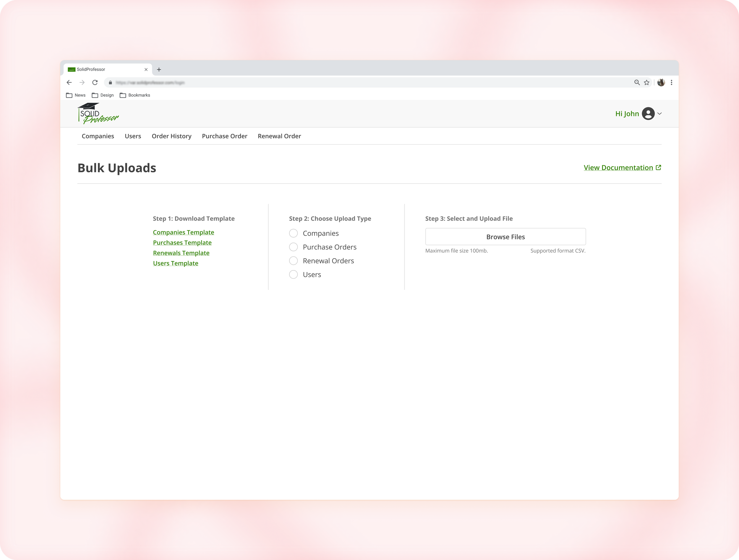Select the Companies upload type radio
This screenshot has height=560, width=739.
click(293, 233)
